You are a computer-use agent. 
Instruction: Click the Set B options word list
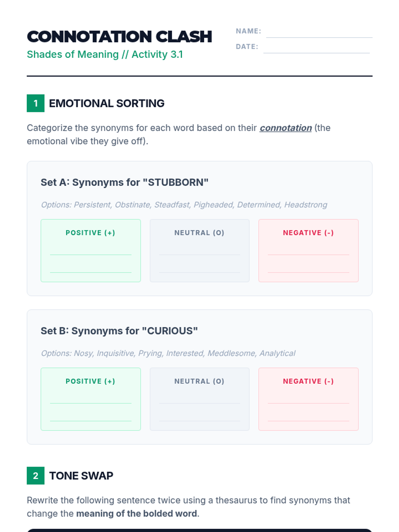(168, 353)
